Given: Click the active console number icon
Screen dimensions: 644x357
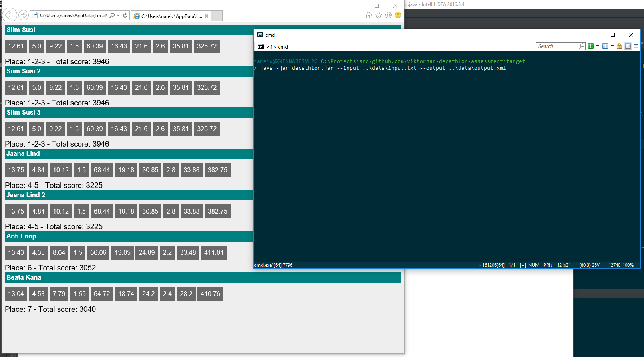Looking at the screenshot, I should 605,46.
